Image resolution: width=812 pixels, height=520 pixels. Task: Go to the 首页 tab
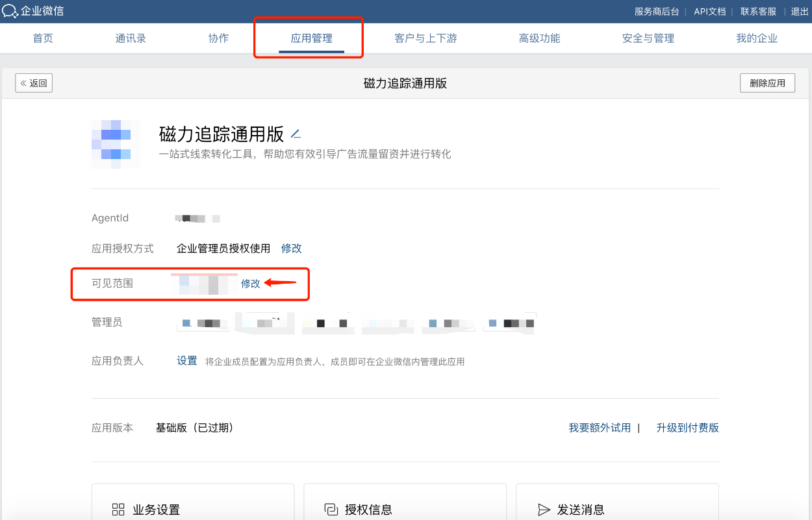point(43,38)
